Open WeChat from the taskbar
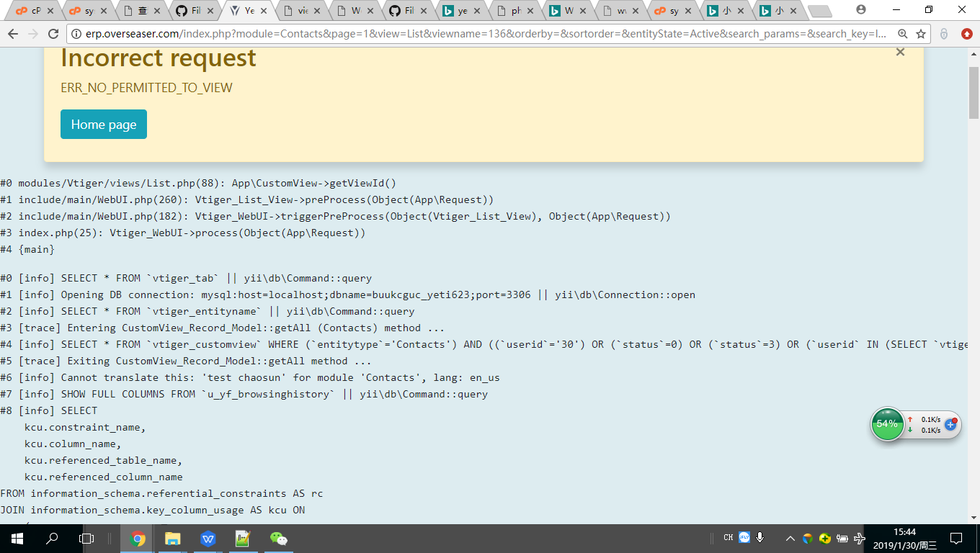 (278, 538)
